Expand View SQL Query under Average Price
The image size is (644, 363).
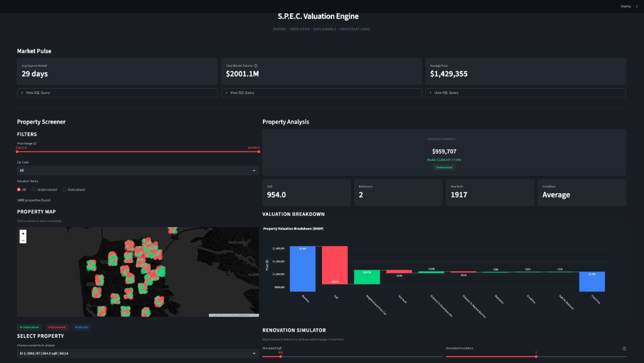[x=527, y=92]
